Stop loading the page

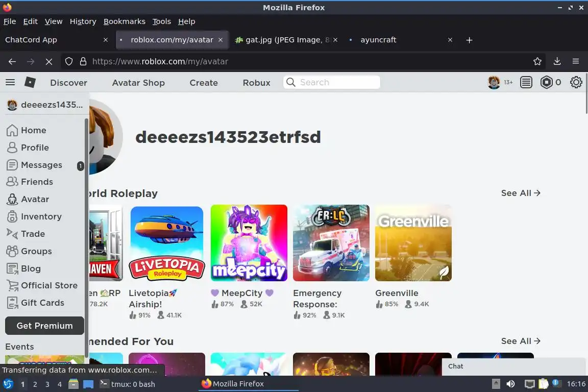[x=49, y=62]
